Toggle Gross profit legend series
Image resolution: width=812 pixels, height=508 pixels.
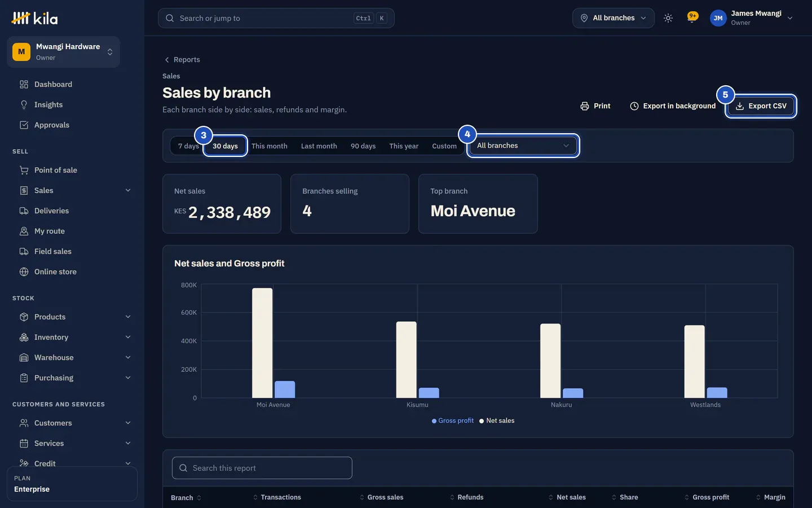453,421
